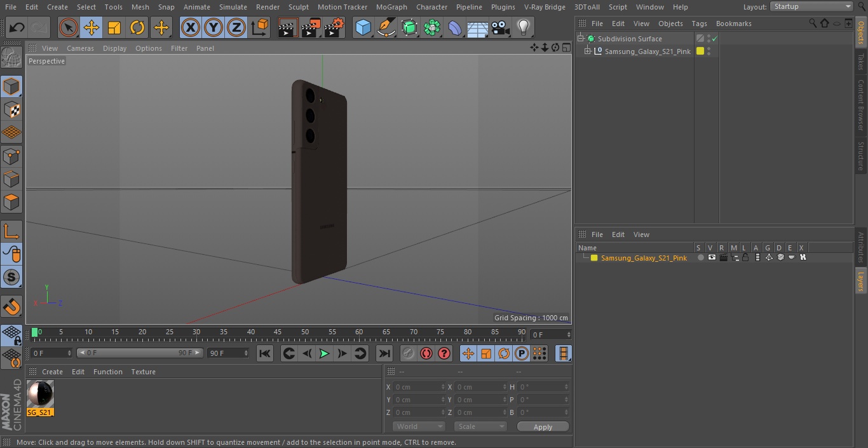Click the autokeying record icon

click(426, 353)
